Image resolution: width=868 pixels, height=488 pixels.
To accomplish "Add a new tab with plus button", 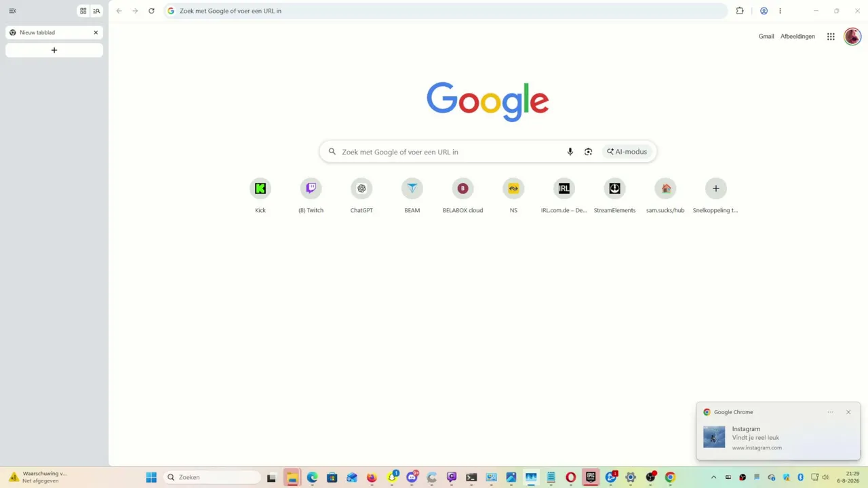I will [54, 50].
